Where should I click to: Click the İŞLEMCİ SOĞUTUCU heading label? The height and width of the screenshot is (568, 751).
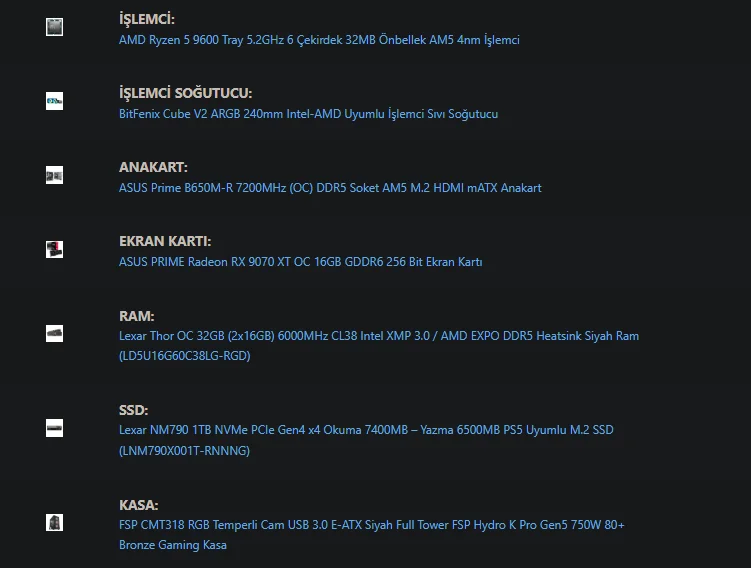click(x=185, y=93)
